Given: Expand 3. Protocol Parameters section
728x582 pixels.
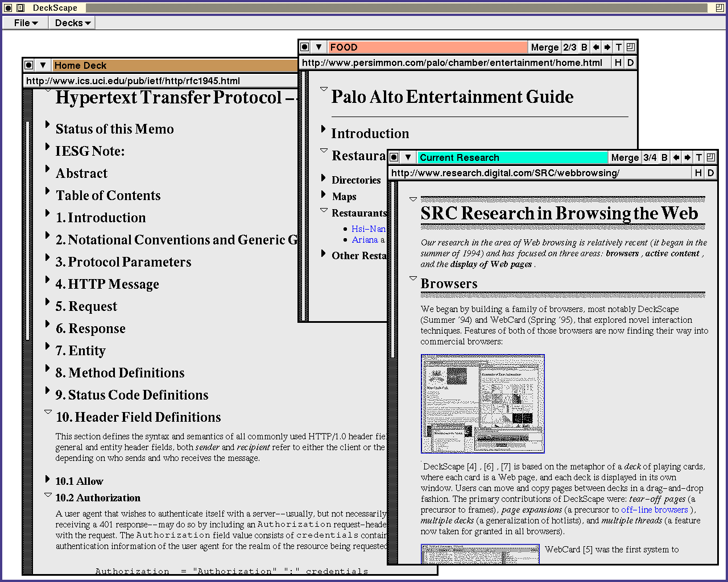Looking at the screenshot, I should point(48,257).
